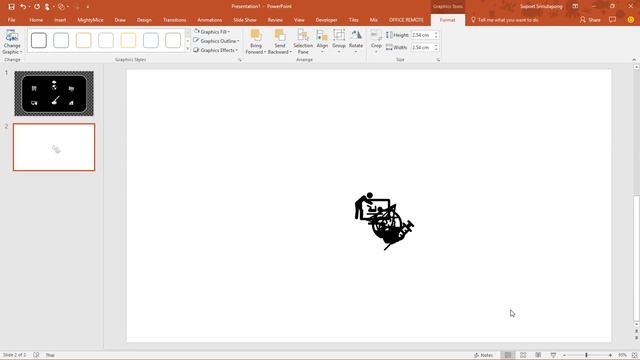Open the Slide Show tab
The width and height of the screenshot is (640, 360).
pos(244,20)
